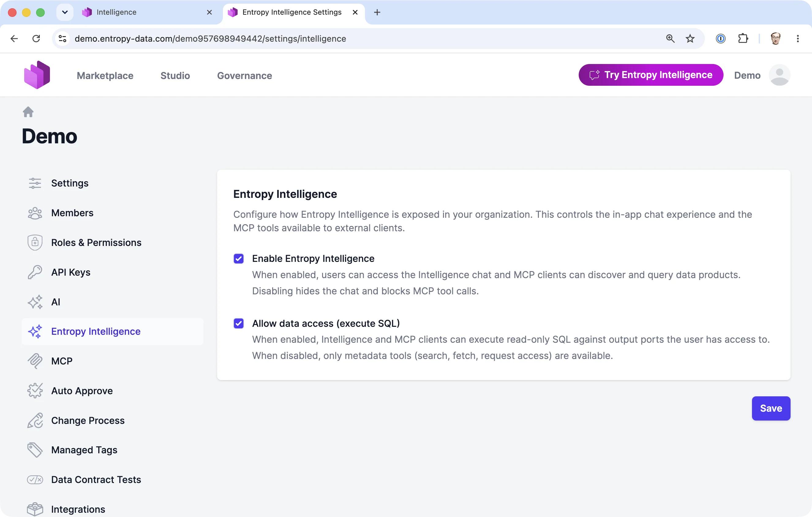View site information icon in address bar
Image resolution: width=812 pixels, height=517 pixels.
point(63,39)
